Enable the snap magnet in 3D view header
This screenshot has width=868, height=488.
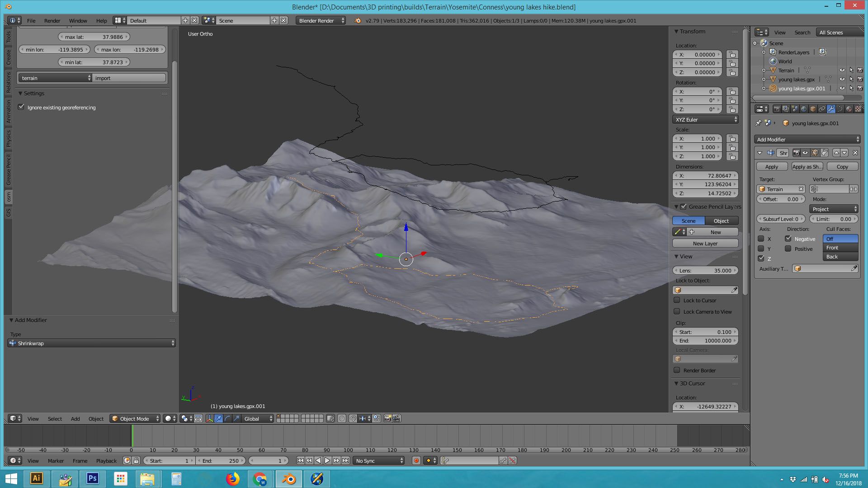click(x=353, y=418)
